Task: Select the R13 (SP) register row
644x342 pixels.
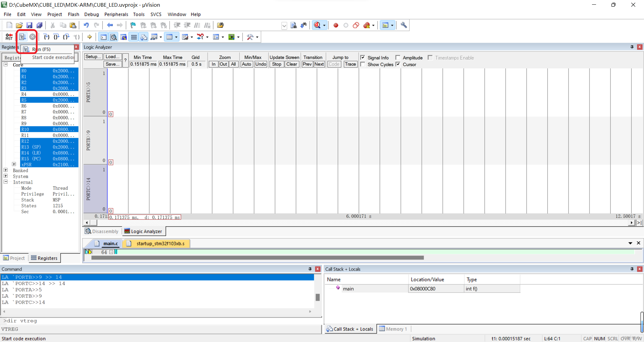Action: [x=49, y=147]
